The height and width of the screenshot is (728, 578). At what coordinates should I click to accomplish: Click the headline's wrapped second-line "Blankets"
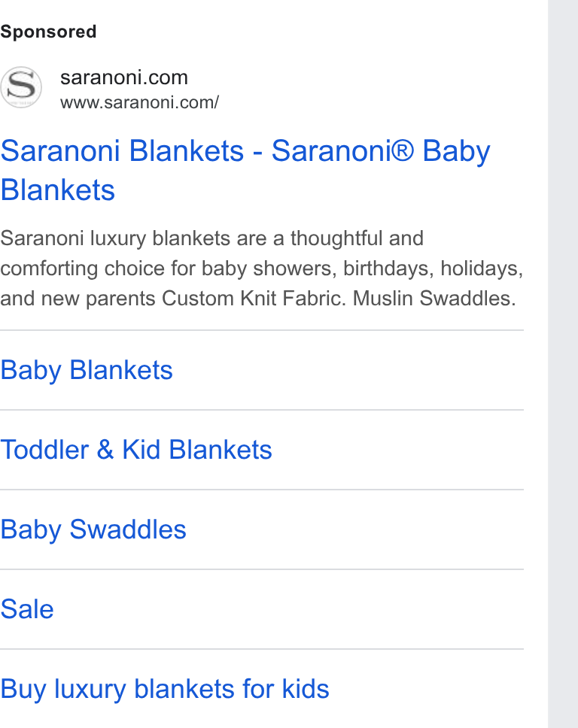pyautogui.click(x=58, y=190)
